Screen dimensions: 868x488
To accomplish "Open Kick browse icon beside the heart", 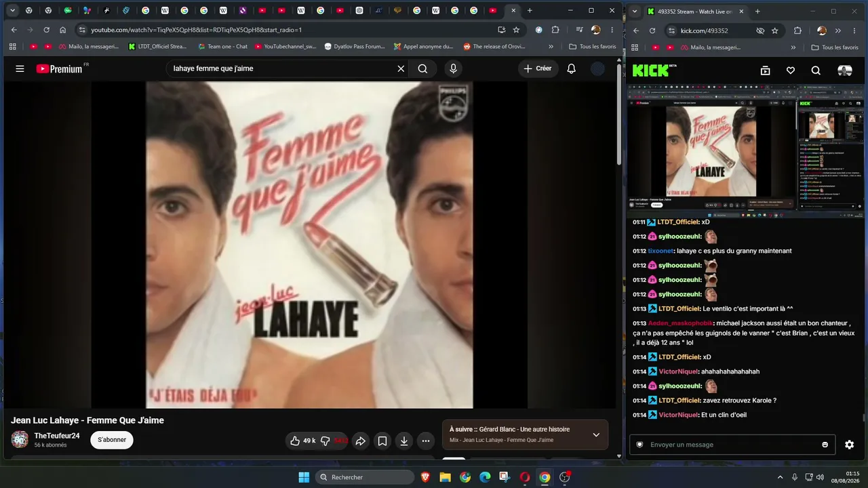I will 765,70.
